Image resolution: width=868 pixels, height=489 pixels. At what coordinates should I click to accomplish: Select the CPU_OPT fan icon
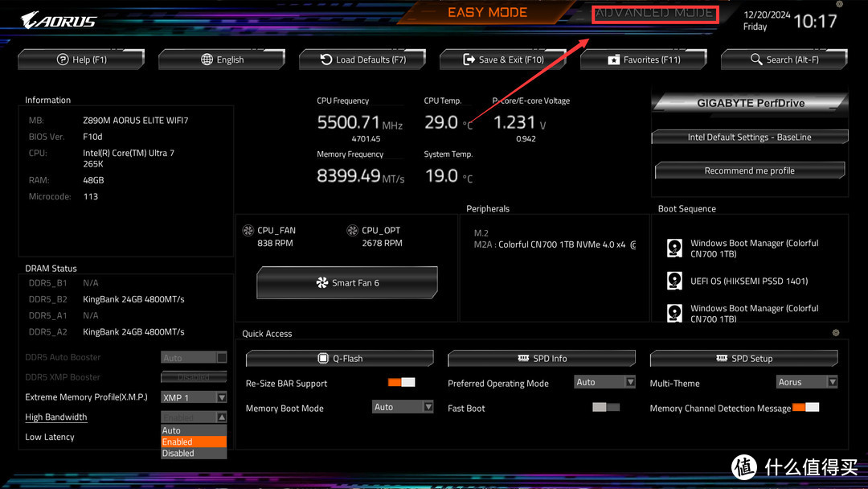point(352,230)
